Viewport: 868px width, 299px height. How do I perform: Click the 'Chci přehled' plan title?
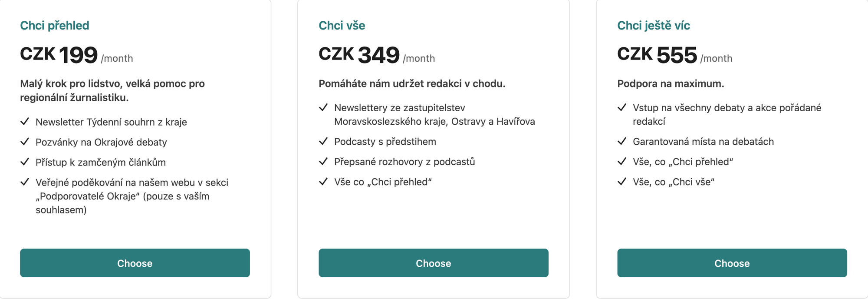55,26
